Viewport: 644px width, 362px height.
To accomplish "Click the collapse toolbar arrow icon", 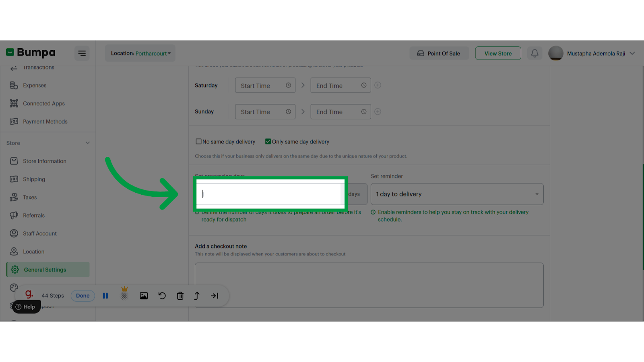I will pyautogui.click(x=215, y=296).
